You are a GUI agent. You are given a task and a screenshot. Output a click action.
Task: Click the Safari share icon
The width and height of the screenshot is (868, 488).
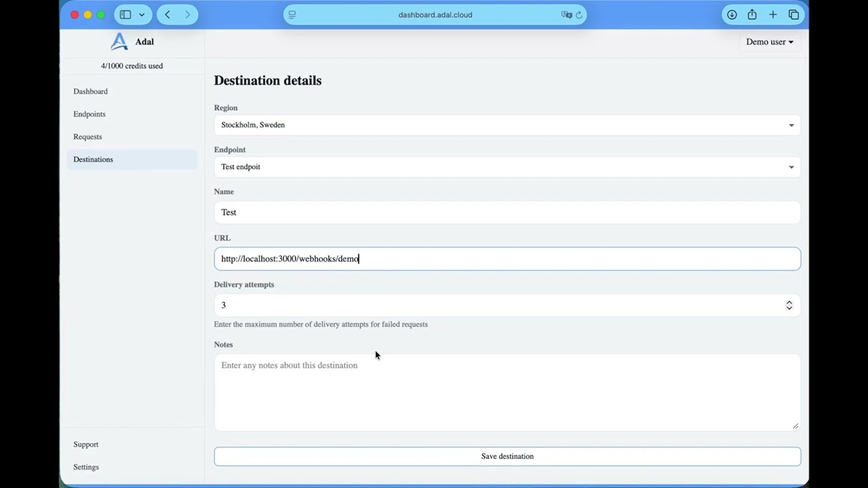(752, 15)
